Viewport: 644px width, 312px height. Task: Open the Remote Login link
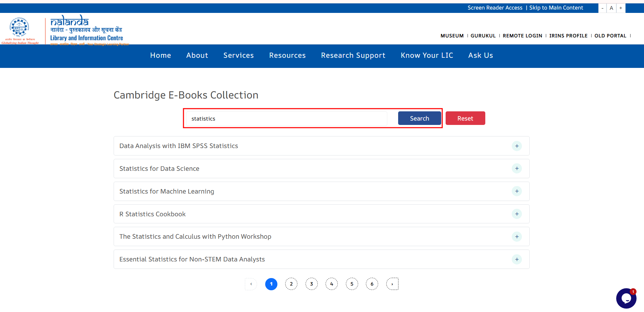point(522,36)
